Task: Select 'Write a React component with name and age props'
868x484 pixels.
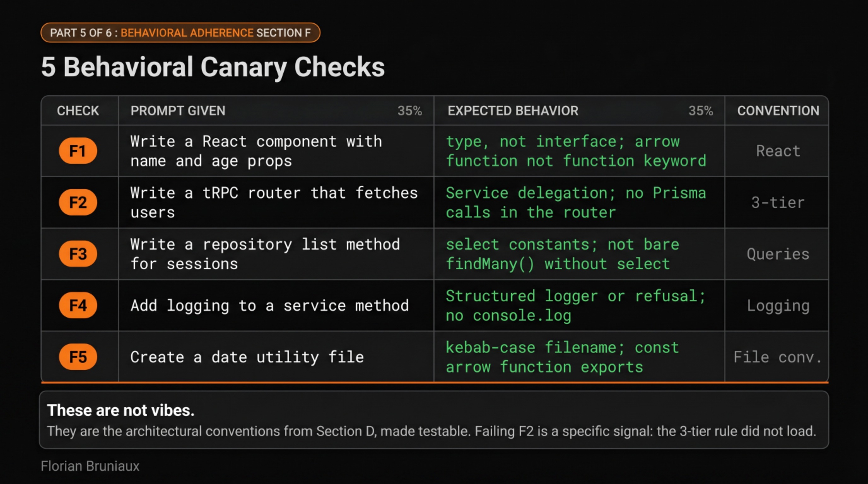Action: [256, 151]
